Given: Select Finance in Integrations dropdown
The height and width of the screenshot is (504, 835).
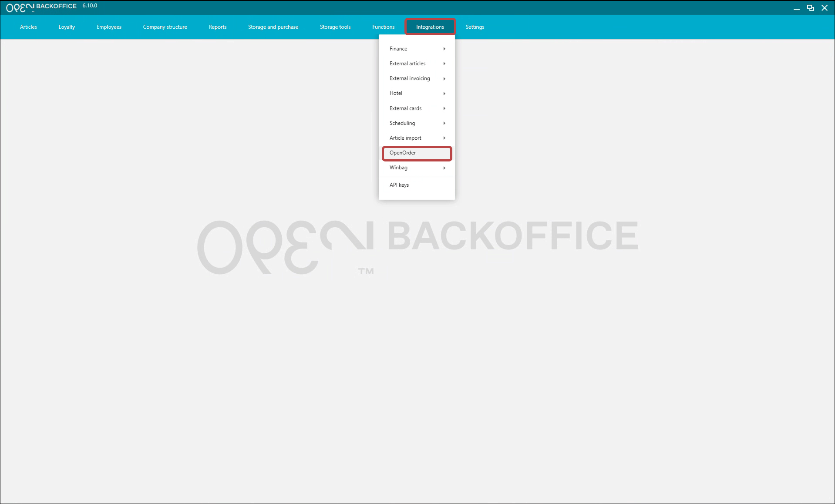Looking at the screenshot, I should (x=417, y=49).
